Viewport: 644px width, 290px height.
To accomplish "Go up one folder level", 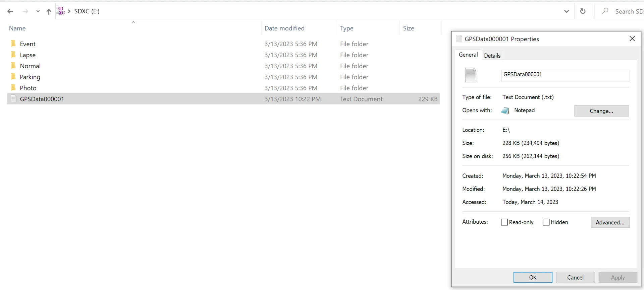I will tap(49, 11).
